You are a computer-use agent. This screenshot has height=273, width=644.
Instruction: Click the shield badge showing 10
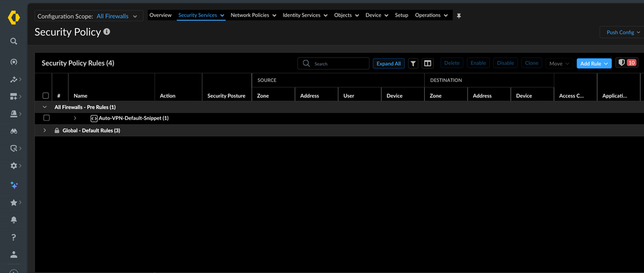click(x=627, y=63)
